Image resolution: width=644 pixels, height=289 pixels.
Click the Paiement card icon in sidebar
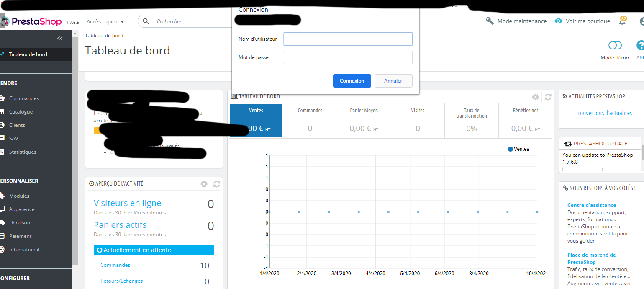tap(2, 236)
